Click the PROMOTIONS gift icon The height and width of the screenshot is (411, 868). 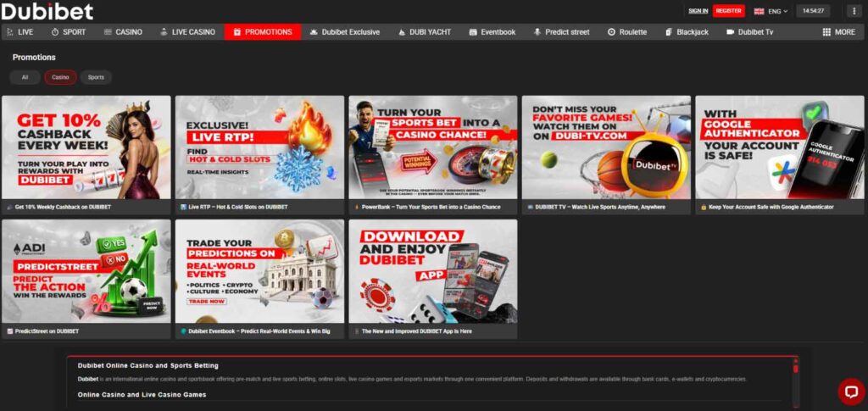[237, 32]
